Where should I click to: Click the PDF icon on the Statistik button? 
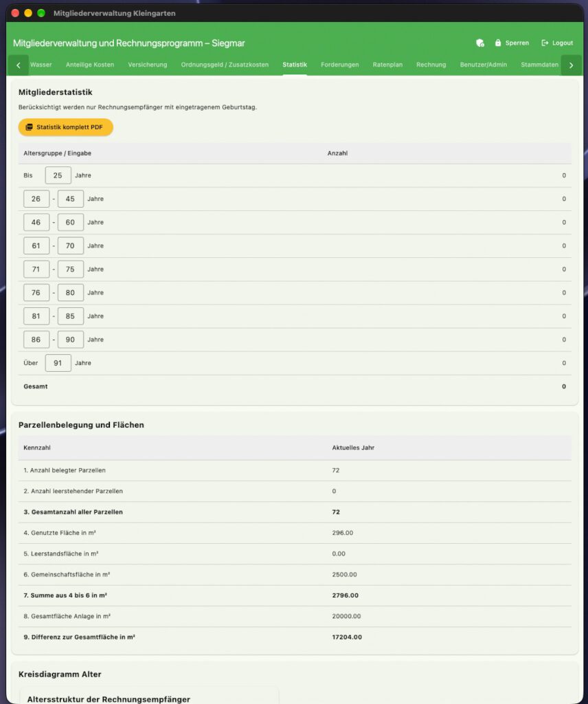tap(29, 127)
